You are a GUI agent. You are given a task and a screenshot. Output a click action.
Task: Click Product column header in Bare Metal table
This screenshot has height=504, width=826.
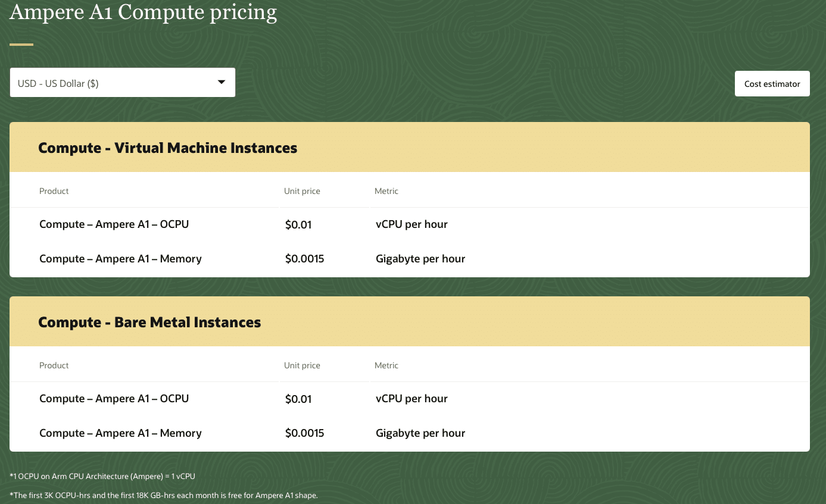(x=54, y=365)
